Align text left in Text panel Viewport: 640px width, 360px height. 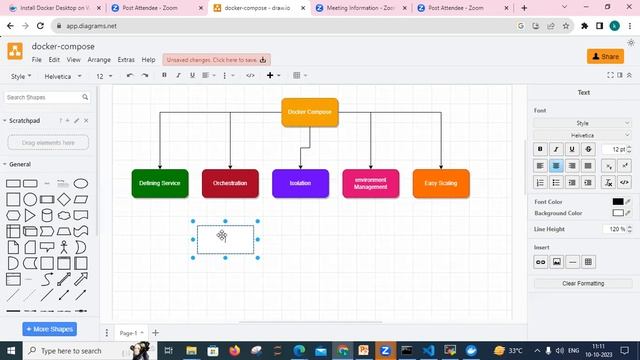click(x=540, y=166)
